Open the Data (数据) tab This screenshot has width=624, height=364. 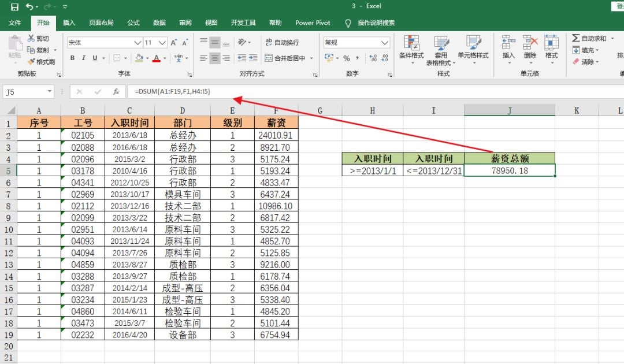pos(159,23)
